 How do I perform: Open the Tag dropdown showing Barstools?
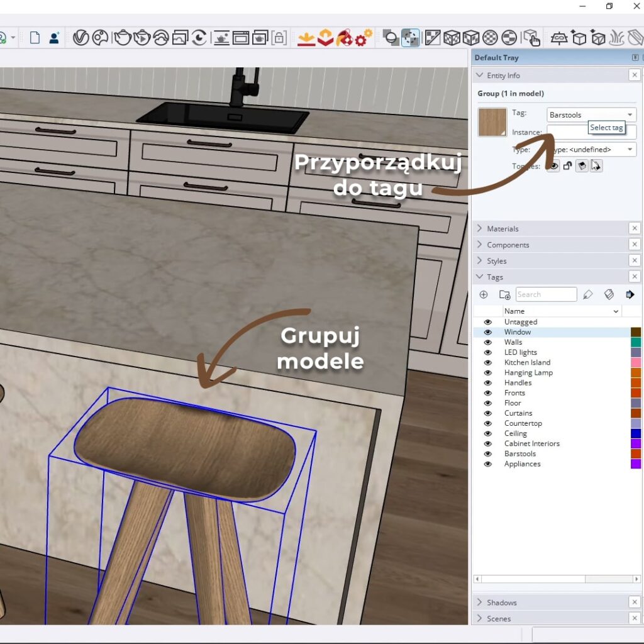pos(591,115)
